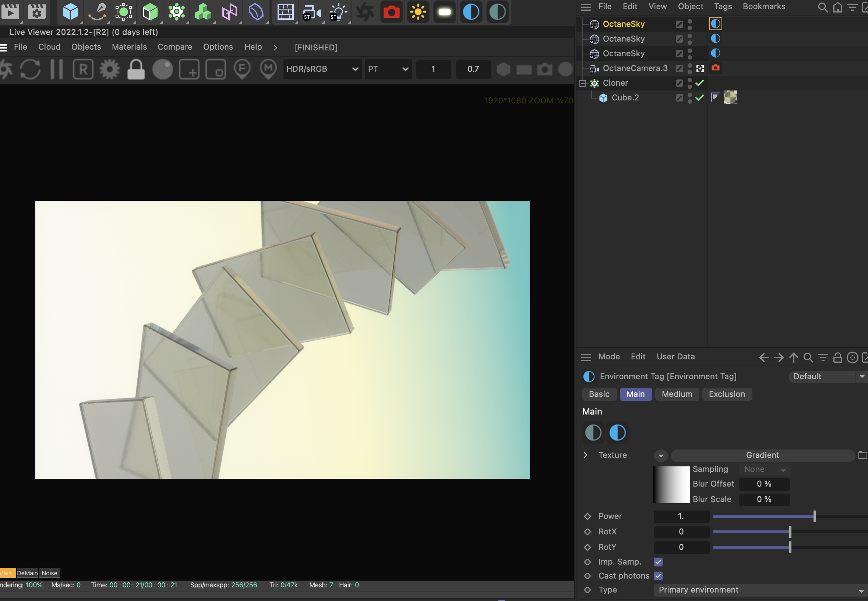Expand the Texture parameter chevron

[x=585, y=455]
